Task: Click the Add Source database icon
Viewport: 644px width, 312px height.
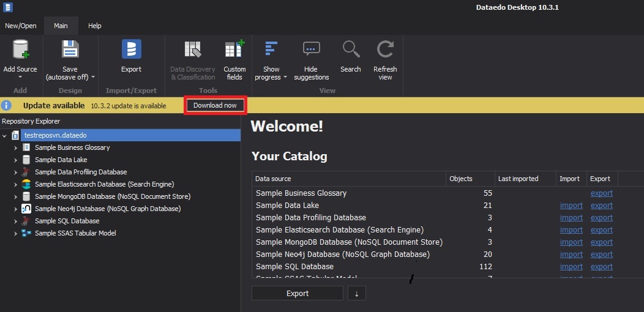Action: pyautogui.click(x=20, y=50)
